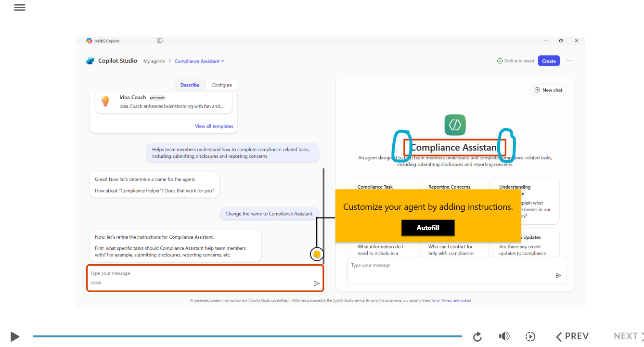
Task: Click the Copilot Studio logo
Action: click(90, 61)
